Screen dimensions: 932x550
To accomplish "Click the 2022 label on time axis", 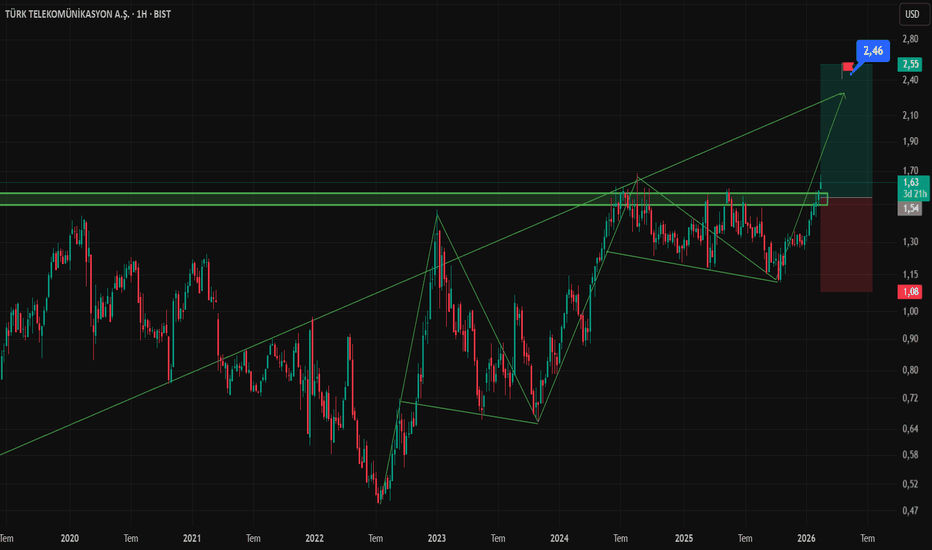I will pyautogui.click(x=314, y=538).
